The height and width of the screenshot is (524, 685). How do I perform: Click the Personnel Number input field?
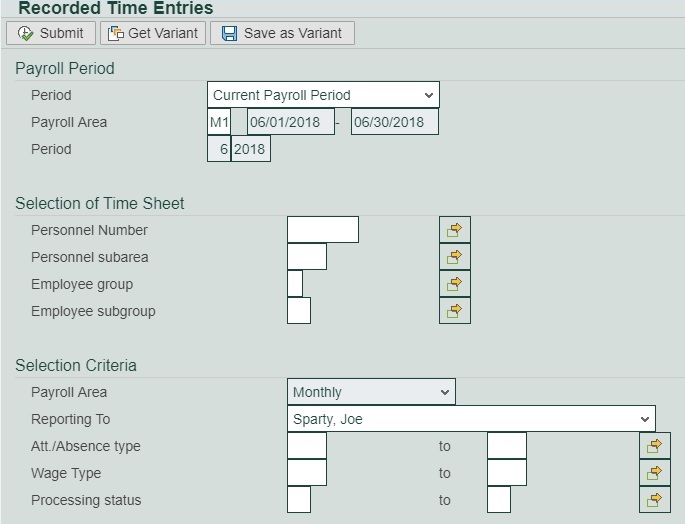322,230
